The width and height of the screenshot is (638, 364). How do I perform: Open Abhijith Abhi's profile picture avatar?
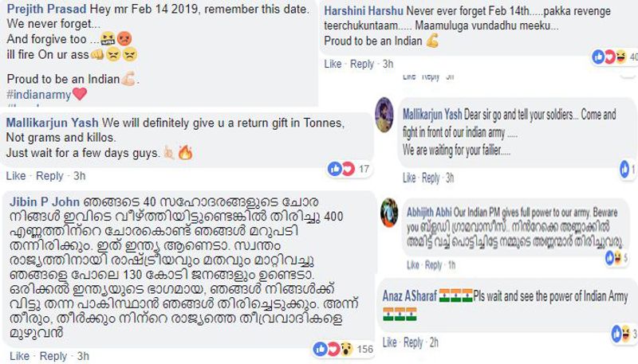[388, 209]
